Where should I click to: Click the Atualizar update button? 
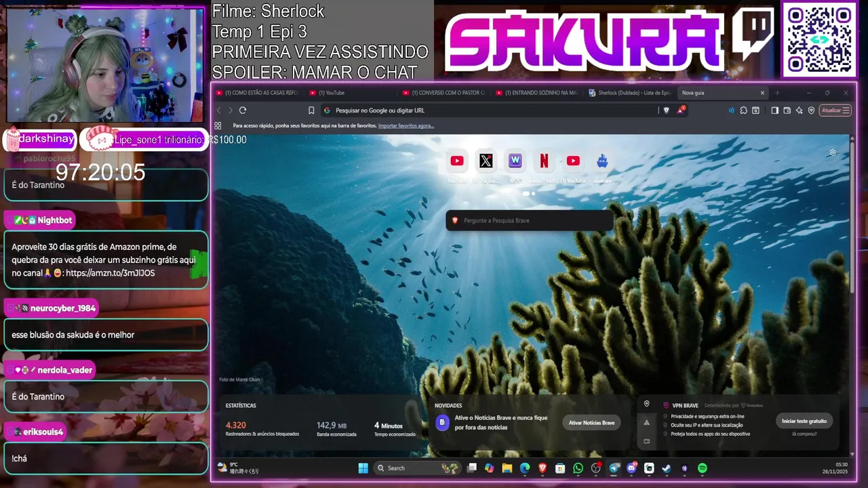click(835, 110)
